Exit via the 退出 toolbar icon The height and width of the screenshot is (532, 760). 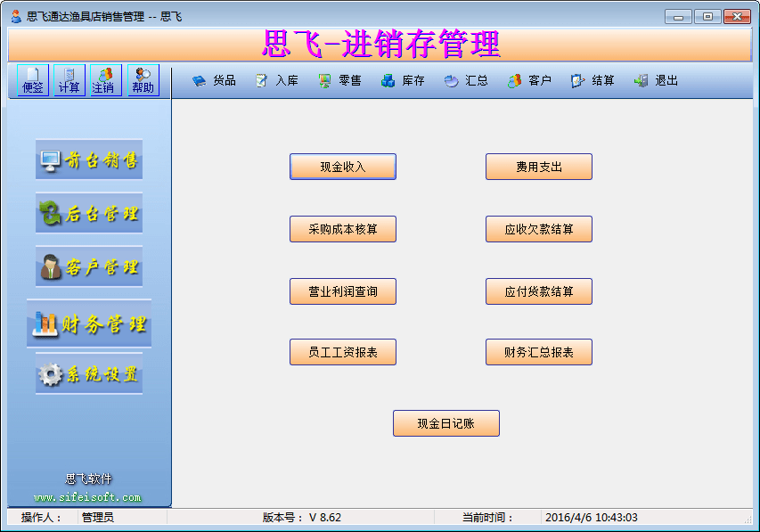point(657,80)
